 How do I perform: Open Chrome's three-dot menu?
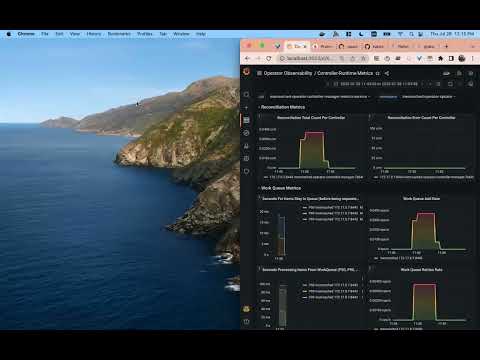click(473, 58)
